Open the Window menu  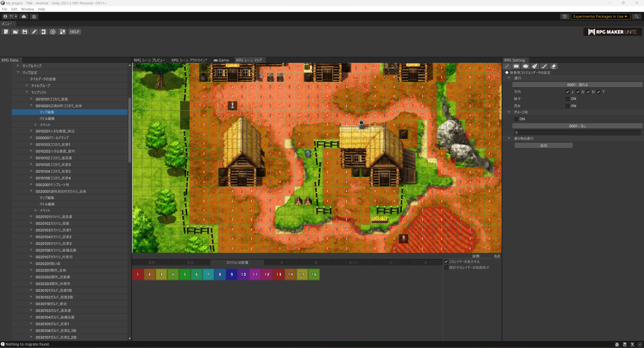tap(27, 9)
